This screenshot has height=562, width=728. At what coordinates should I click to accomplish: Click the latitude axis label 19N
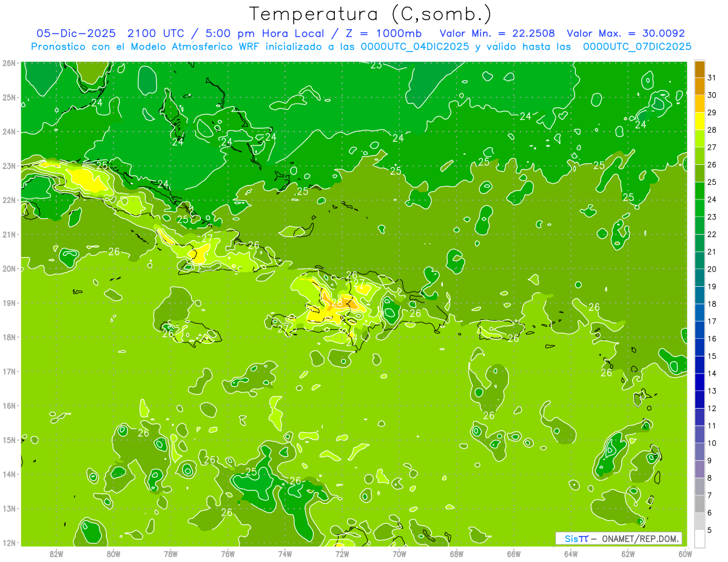[x=9, y=303]
